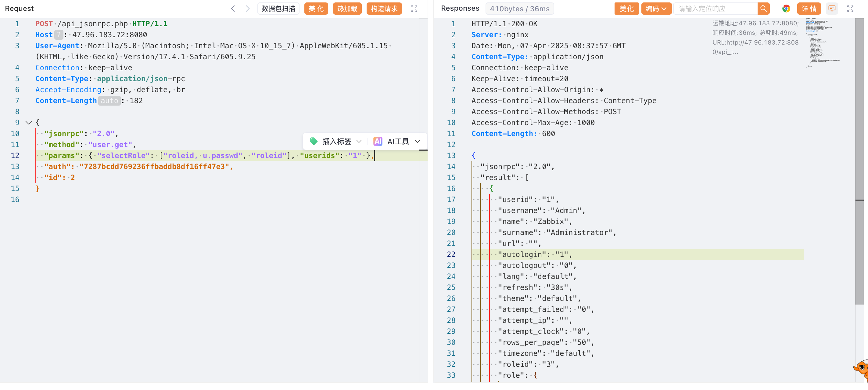Expand the Responses panel to fullscreen

(850, 9)
